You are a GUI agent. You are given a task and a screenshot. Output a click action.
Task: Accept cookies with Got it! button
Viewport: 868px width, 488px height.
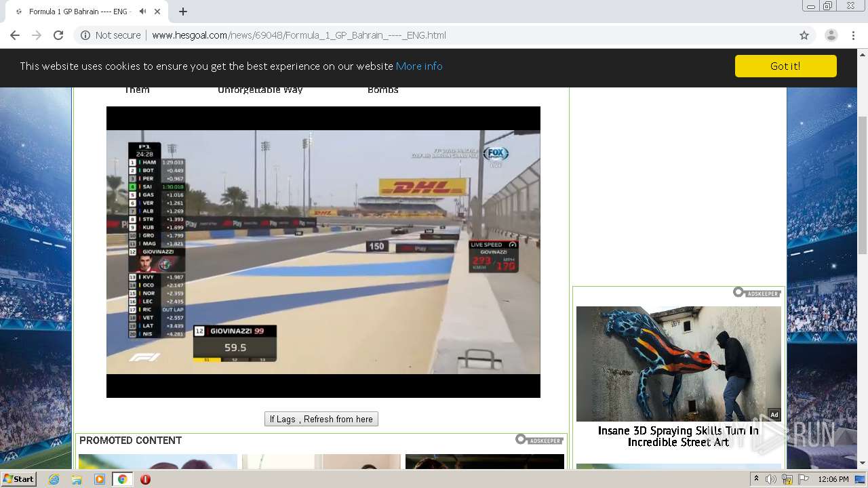pos(785,66)
